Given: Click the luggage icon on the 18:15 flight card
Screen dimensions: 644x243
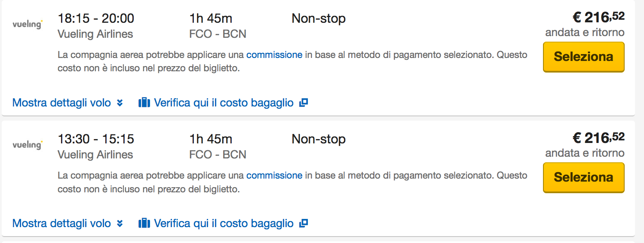Looking at the screenshot, I should point(144,103).
